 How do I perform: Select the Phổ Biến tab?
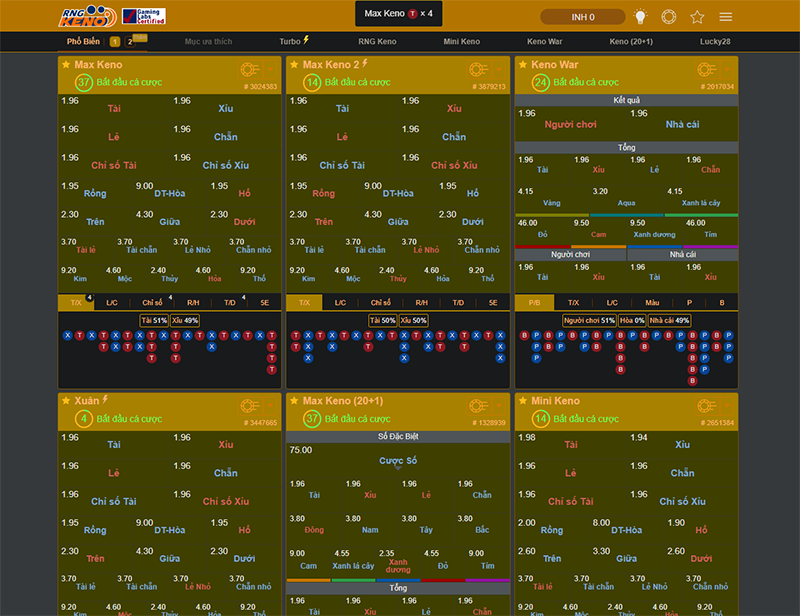tap(83, 41)
